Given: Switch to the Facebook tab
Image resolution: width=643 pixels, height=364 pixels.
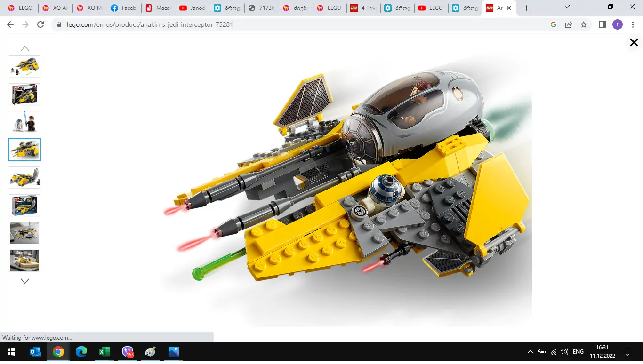Looking at the screenshot, I should [x=124, y=8].
